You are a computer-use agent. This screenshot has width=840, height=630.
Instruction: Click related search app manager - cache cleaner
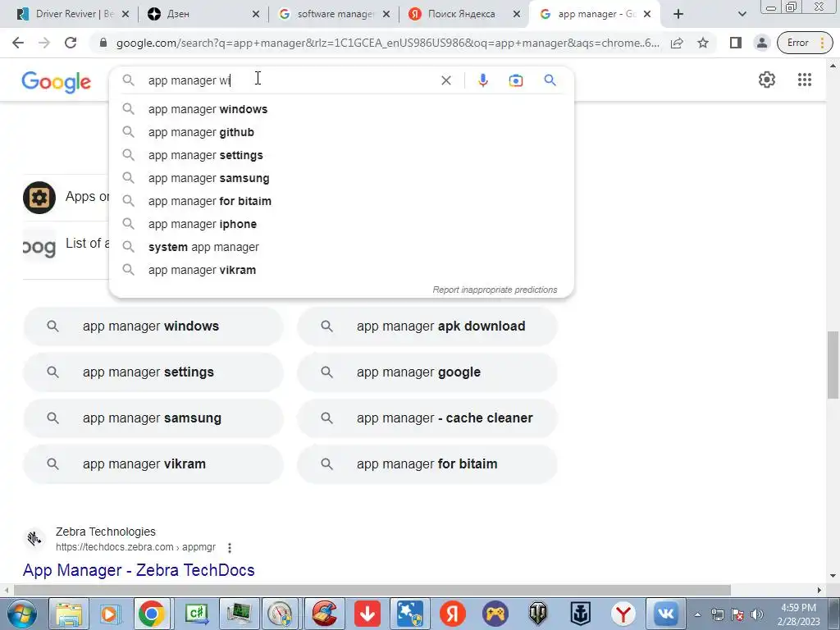(x=427, y=418)
